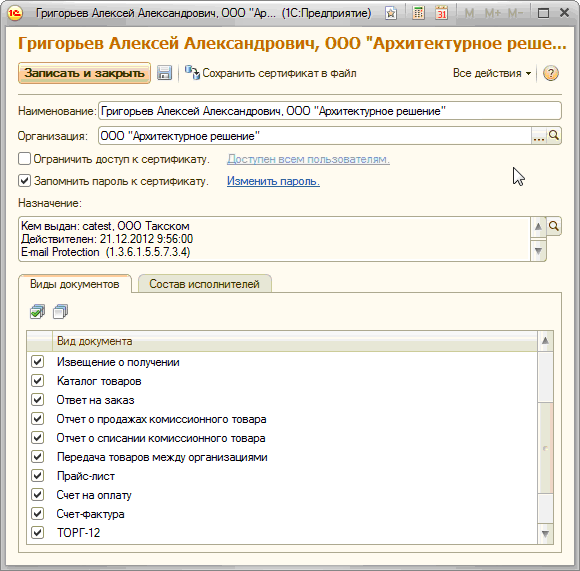Screen dimensions: 580x571
Task: Uncheck Отчет о продажах комиссионного товара checkbox
Action: [37, 419]
